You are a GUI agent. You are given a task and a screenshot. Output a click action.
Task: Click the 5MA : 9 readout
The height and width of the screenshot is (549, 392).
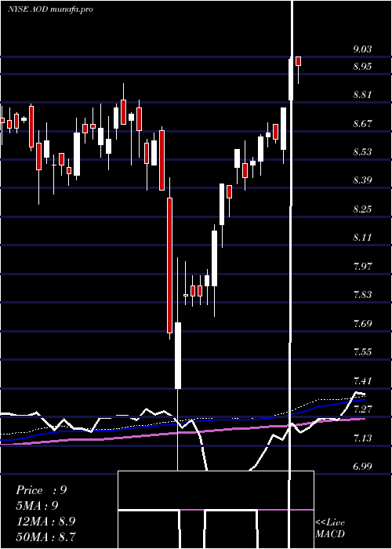[x=37, y=506]
